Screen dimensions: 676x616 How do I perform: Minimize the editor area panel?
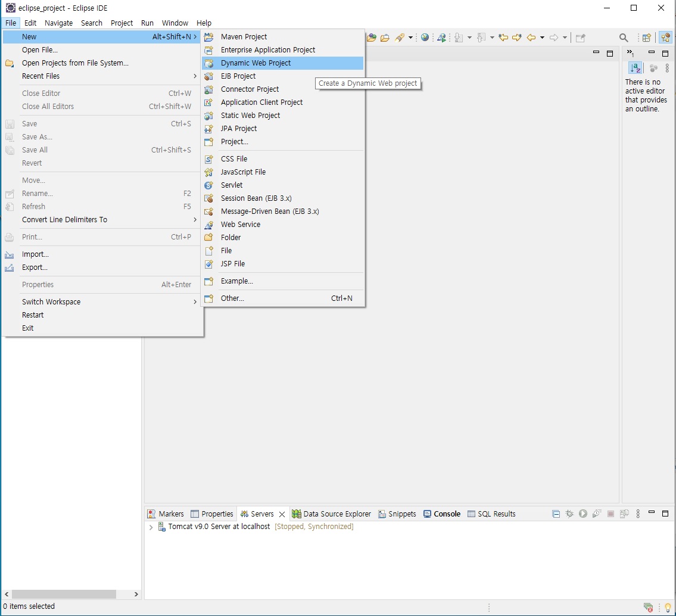[x=596, y=52]
